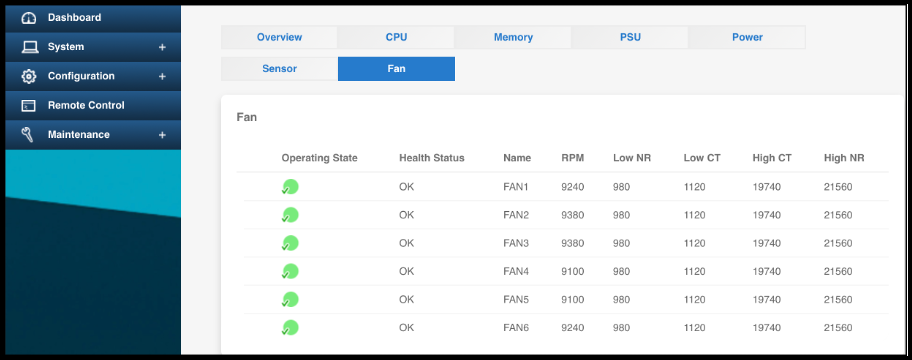Click the Configuration gear icon
This screenshot has height=360, width=912.
pyautogui.click(x=28, y=76)
